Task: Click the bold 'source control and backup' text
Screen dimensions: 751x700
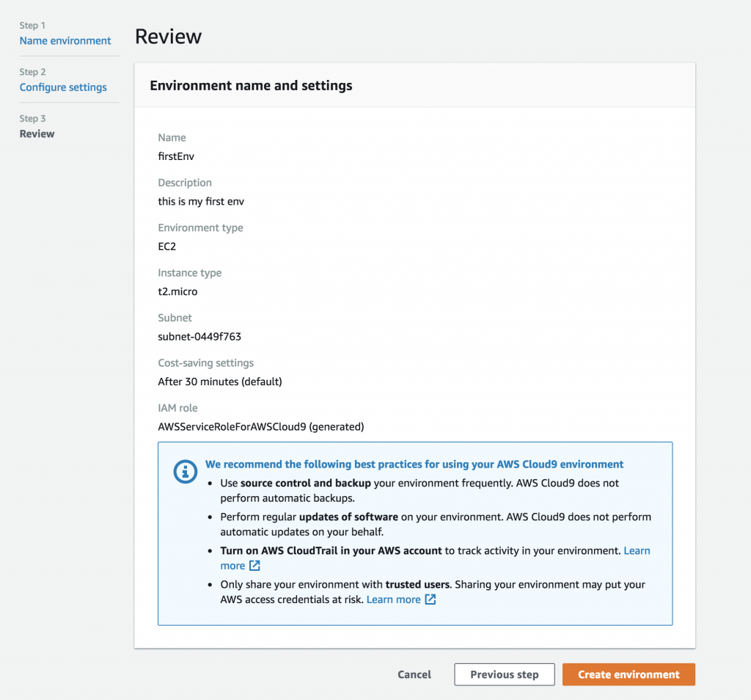Action: coord(306,483)
